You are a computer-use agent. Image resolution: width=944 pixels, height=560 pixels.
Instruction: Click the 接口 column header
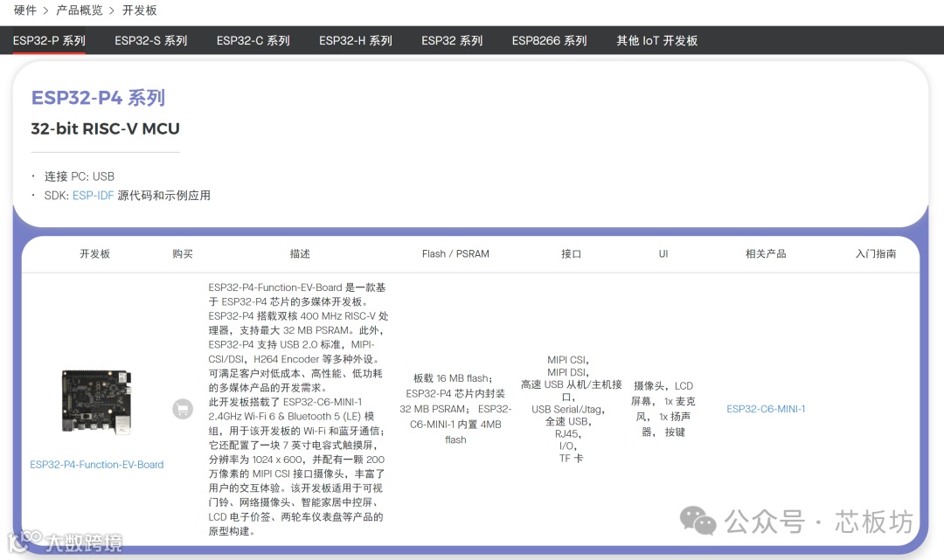pos(572,254)
